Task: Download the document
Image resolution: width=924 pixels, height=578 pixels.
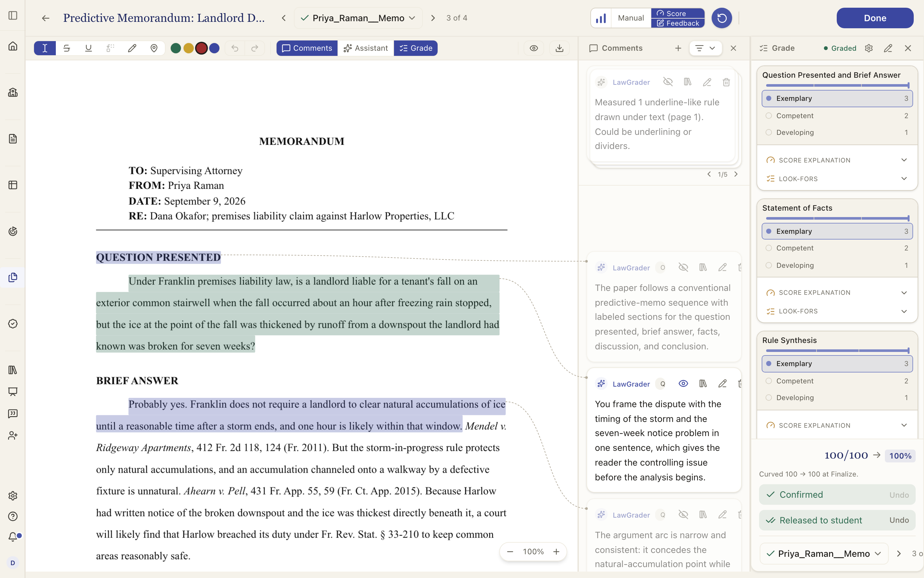Action: 559,48
